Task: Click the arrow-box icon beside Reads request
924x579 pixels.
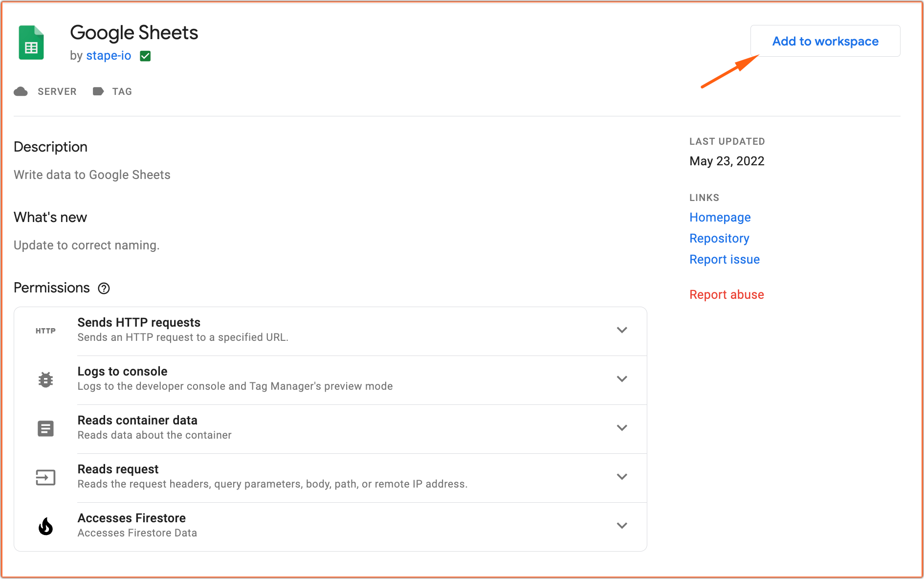Action: coord(45,478)
